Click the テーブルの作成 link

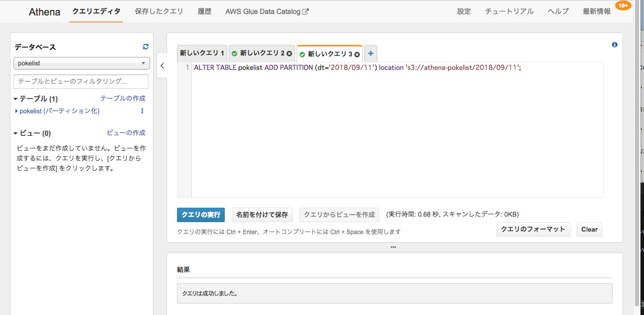[x=123, y=99]
